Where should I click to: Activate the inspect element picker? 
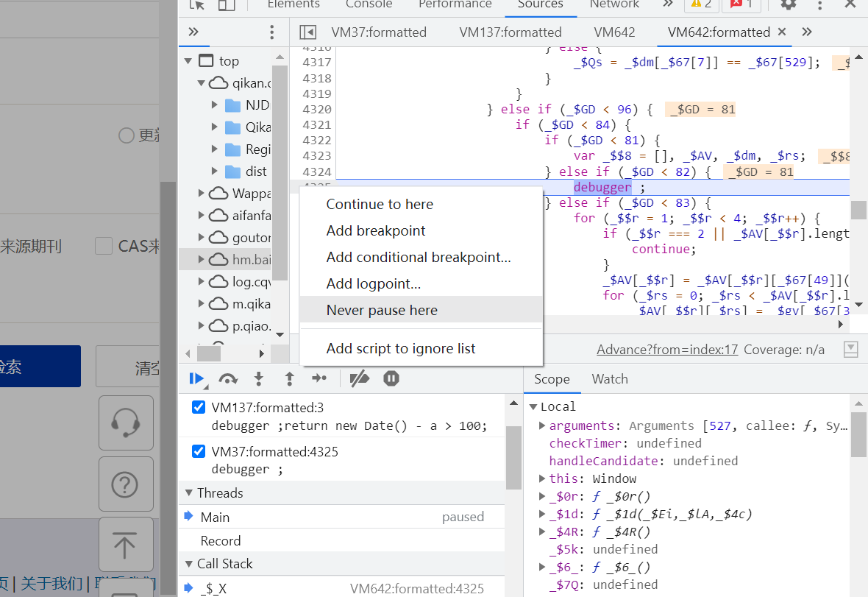(x=196, y=5)
